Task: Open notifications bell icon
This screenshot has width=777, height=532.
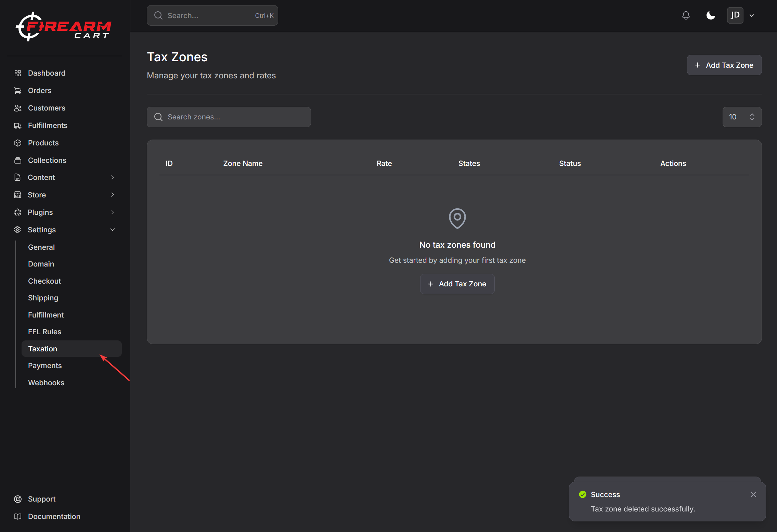Action: [686, 15]
